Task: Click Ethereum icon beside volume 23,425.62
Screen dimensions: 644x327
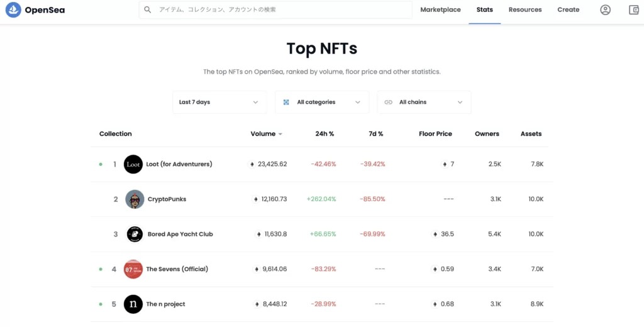Action: click(x=252, y=164)
